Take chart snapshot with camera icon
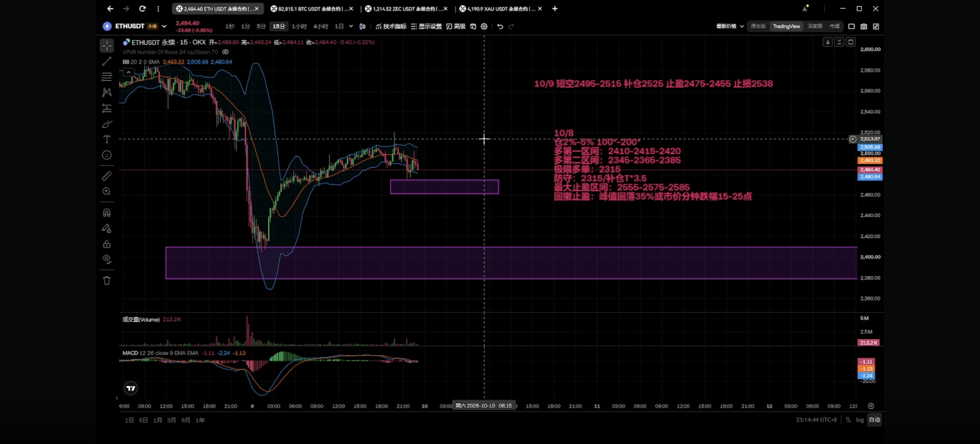 (864, 26)
